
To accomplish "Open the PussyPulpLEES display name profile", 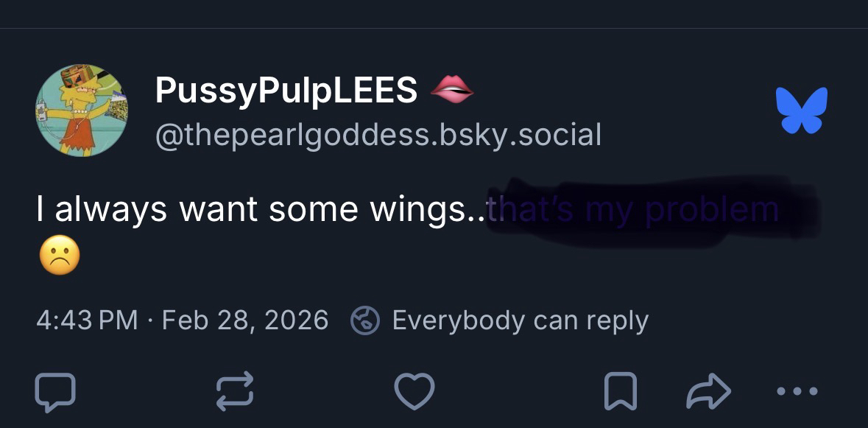I will pos(286,91).
